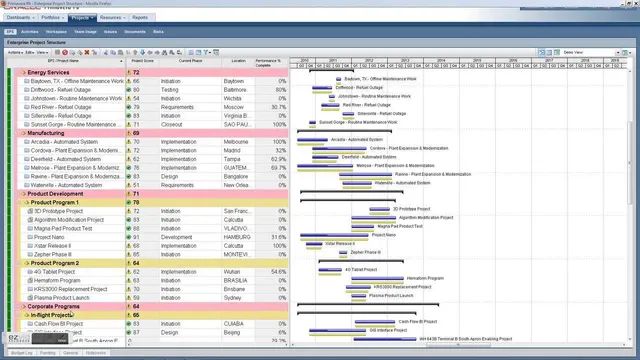Viewport: 640px width, 360px height.
Task: Click the copy icon in toolbar
Action: point(113,52)
